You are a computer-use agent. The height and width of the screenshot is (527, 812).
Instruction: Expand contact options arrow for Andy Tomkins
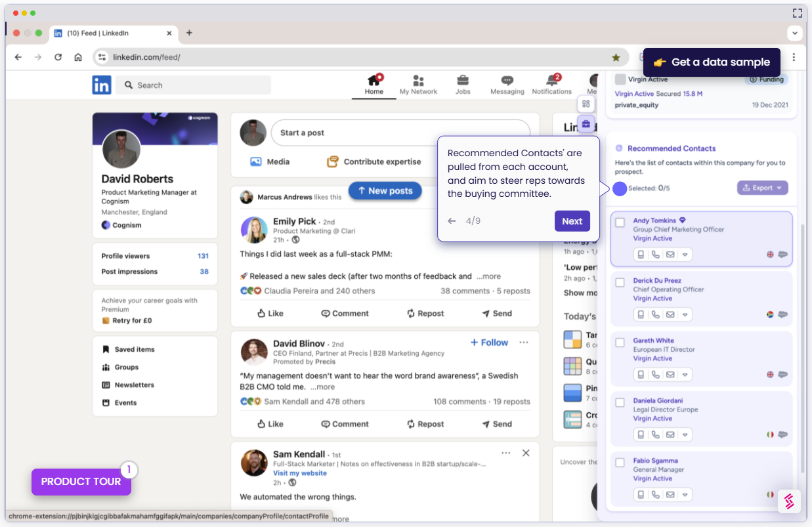click(x=685, y=255)
